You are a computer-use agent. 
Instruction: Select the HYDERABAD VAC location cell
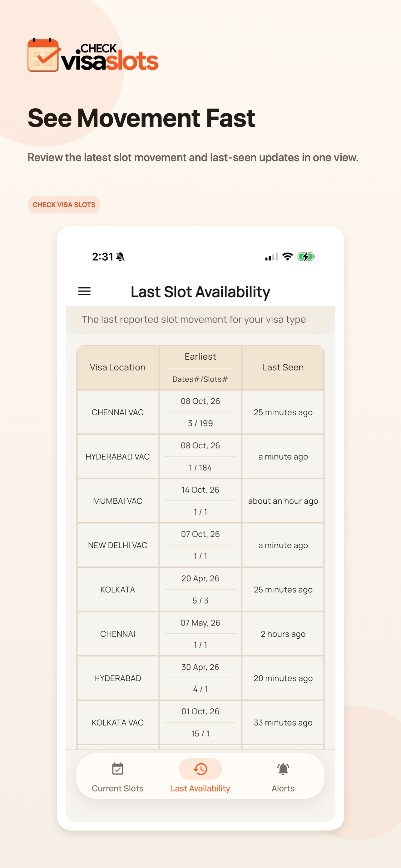click(x=117, y=456)
